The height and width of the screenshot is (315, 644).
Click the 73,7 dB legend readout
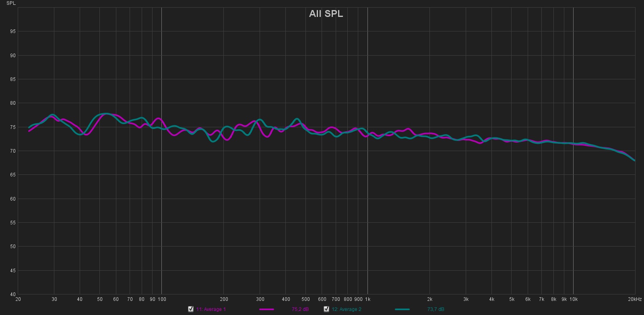click(436, 309)
